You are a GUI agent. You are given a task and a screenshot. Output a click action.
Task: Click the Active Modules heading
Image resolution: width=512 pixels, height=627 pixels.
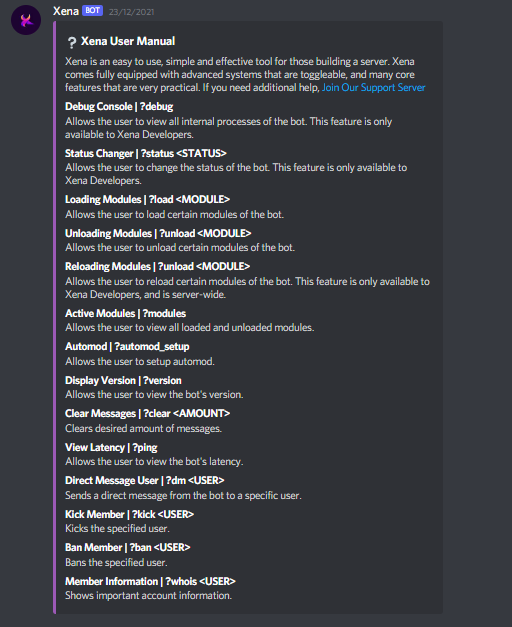(x=126, y=313)
